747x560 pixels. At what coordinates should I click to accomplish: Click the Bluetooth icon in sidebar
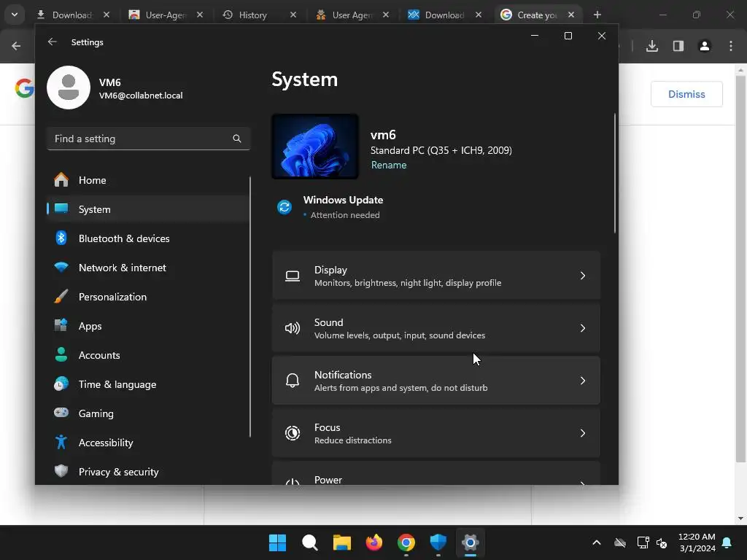[x=61, y=238]
